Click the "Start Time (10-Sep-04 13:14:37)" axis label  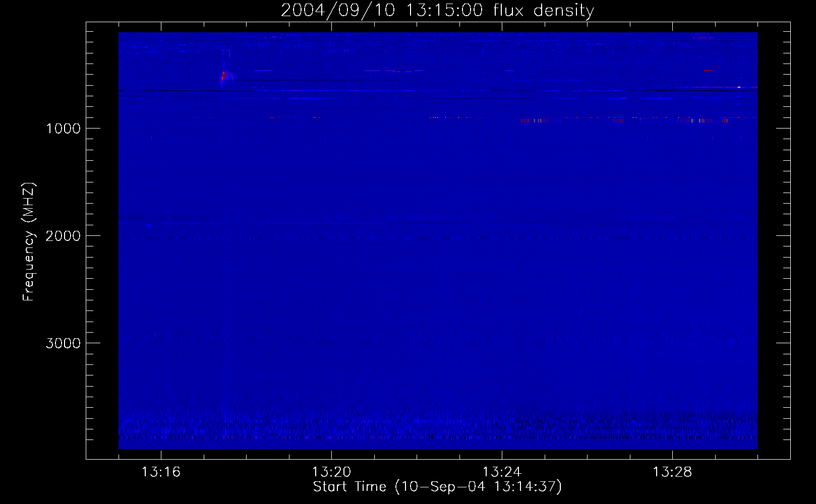click(437, 486)
